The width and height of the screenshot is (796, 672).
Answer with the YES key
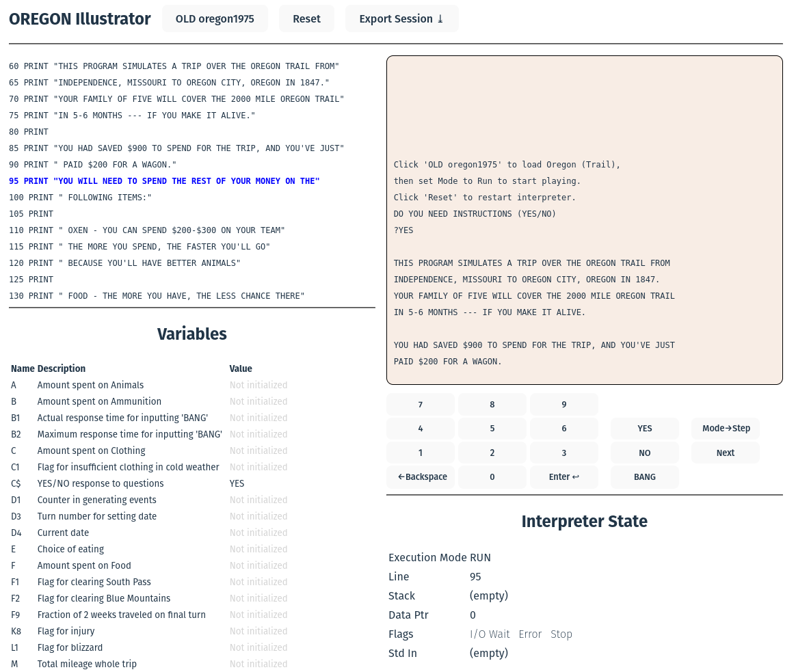[x=644, y=428]
